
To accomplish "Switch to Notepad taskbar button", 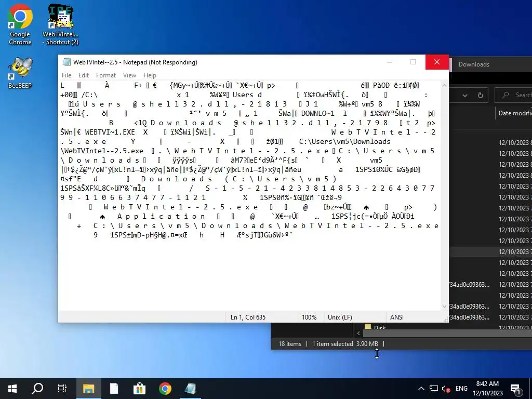I will (x=190, y=389).
